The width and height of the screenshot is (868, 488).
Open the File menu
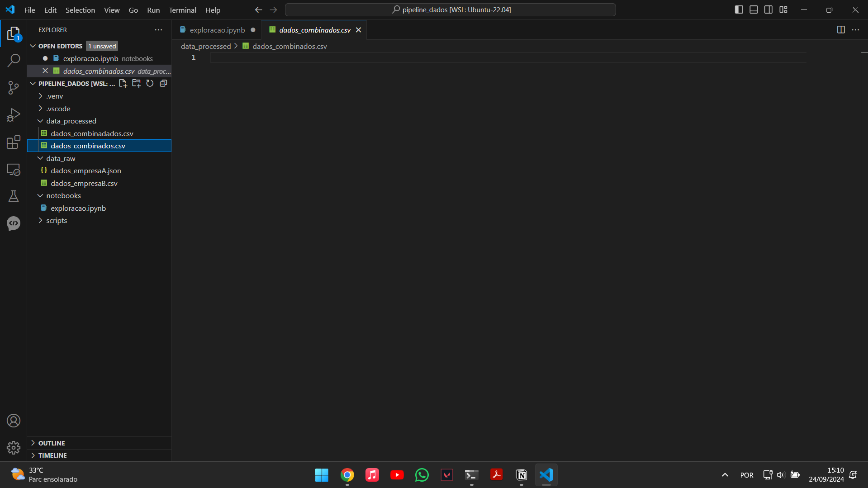tap(30, 10)
